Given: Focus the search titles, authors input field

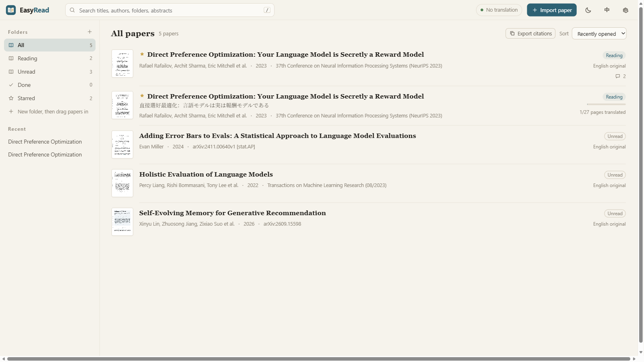Looking at the screenshot, I should pos(170,10).
